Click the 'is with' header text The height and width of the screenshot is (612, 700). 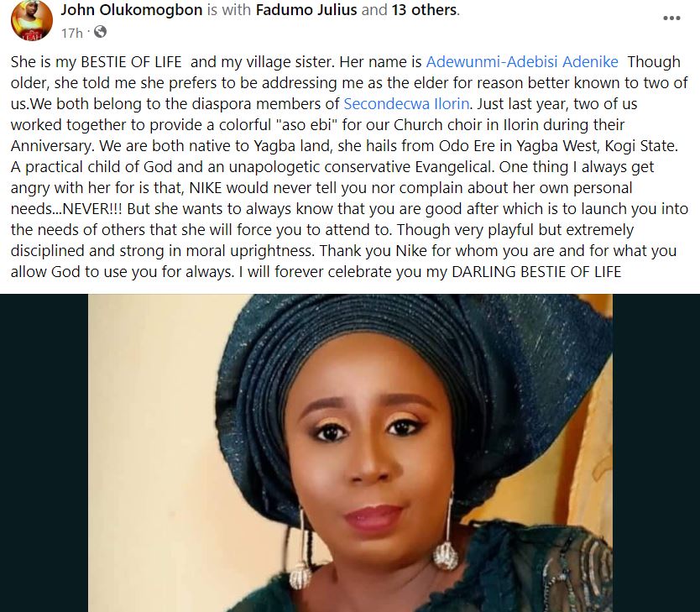tap(229, 9)
